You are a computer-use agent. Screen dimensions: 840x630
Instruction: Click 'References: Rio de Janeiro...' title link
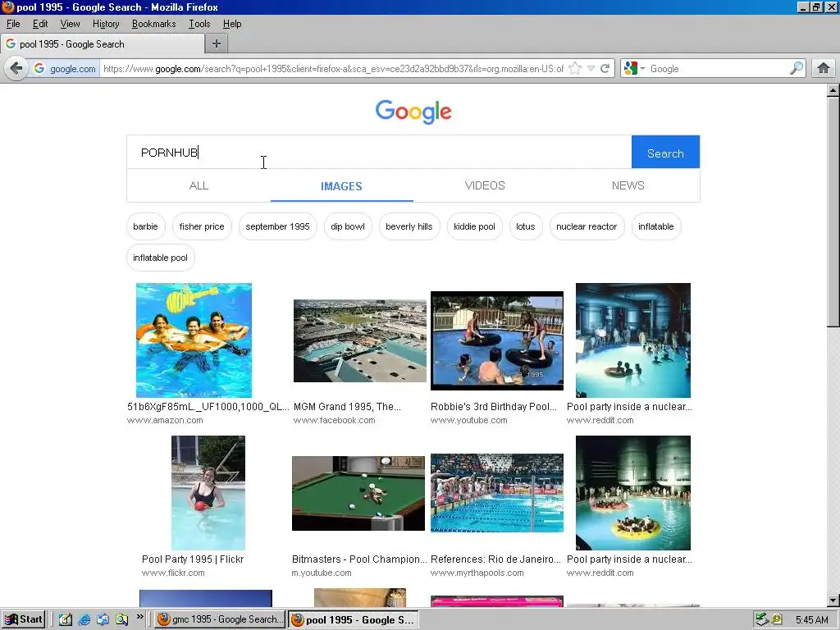(x=496, y=559)
